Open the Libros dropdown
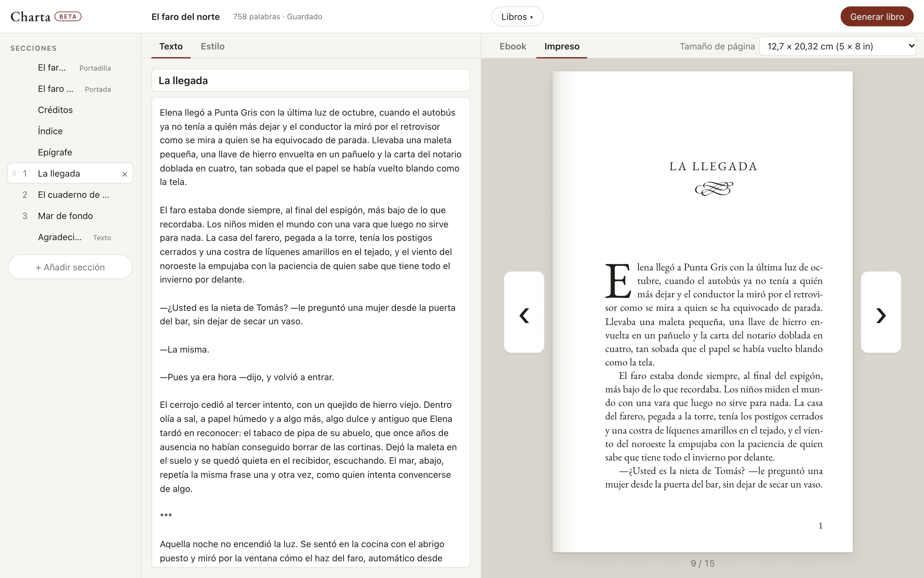924x578 pixels. (x=517, y=16)
